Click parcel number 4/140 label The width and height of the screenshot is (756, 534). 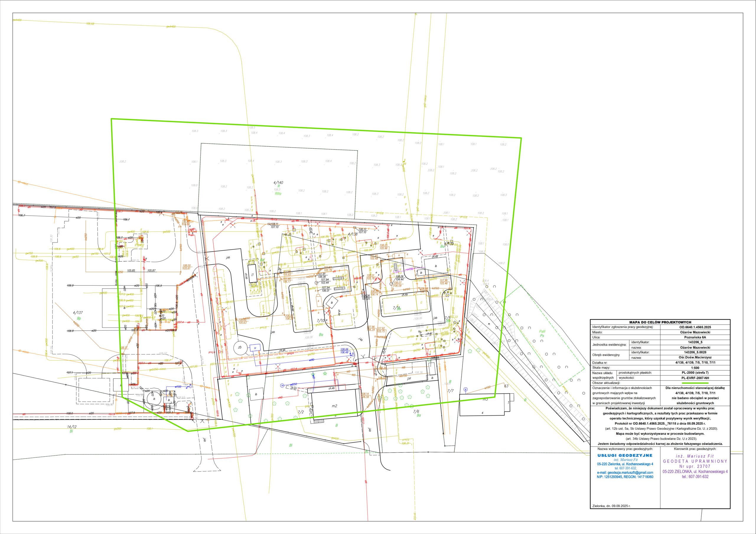pyautogui.click(x=278, y=182)
